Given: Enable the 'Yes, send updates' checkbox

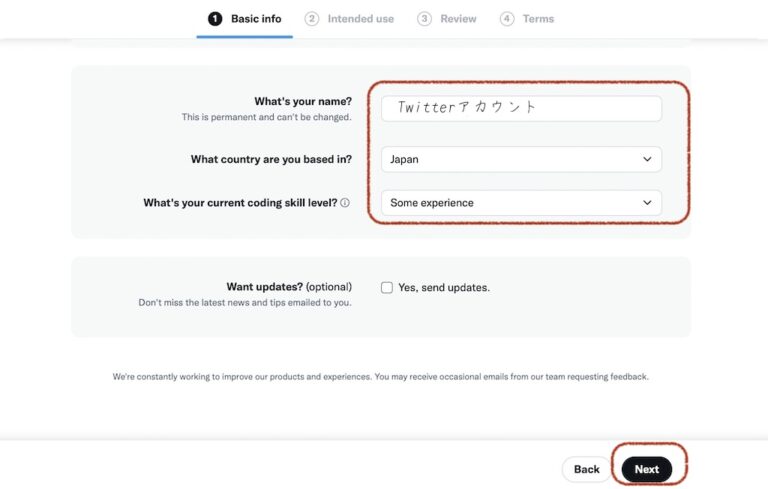Looking at the screenshot, I should 387,288.
